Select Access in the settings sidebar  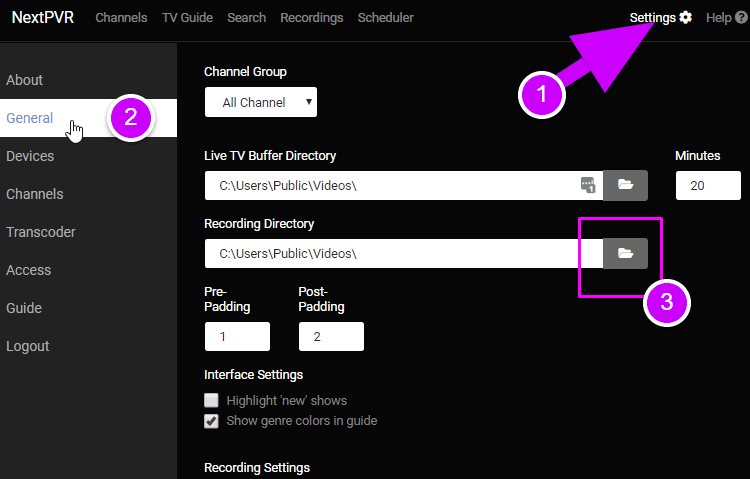tap(88, 270)
